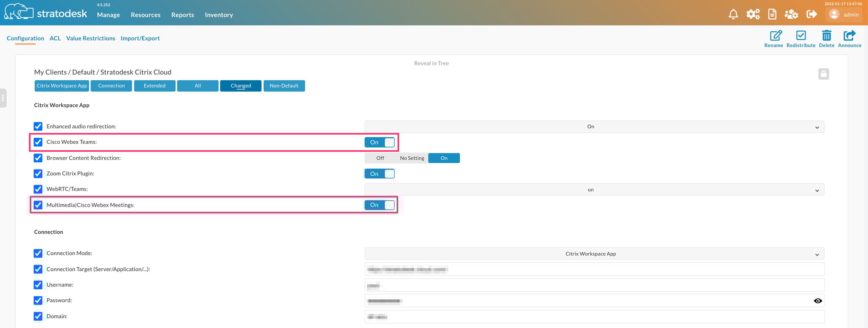Viewport: 868px width, 328px height.
Task: Switch to the Configuration tab
Action: pyautogui.click(x=25, y=38)
